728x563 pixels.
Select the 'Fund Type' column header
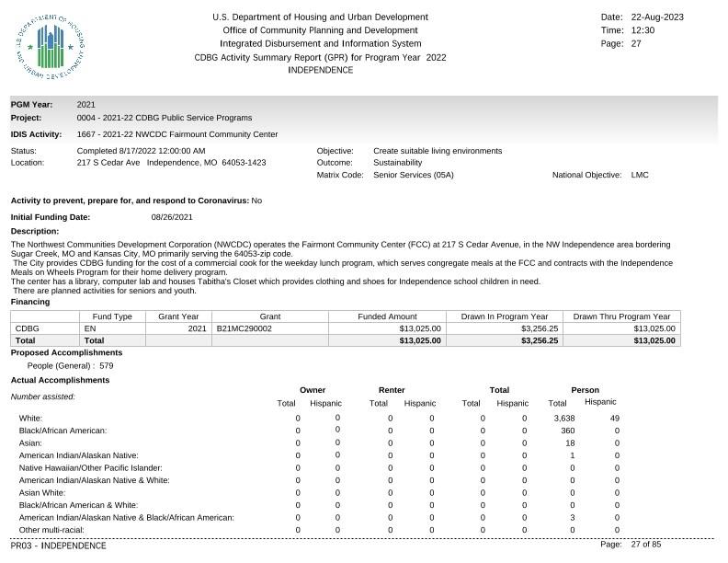tap(112, 316)
